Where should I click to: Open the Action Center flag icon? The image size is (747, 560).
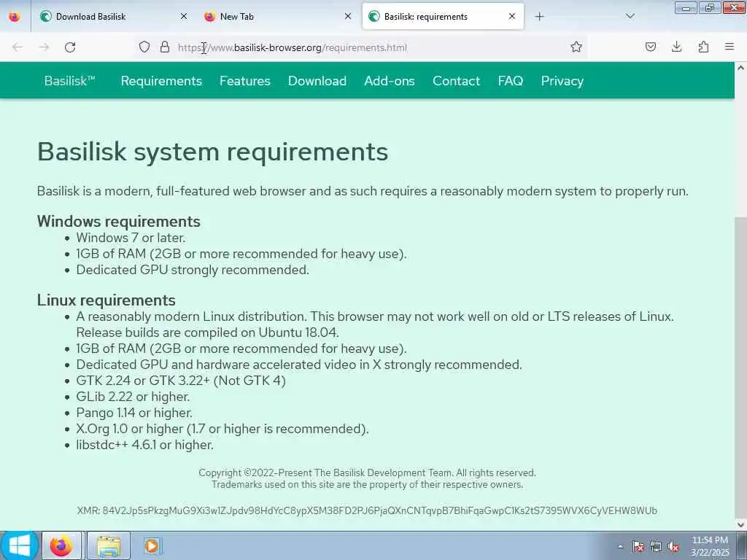click(x=638, y=547)
